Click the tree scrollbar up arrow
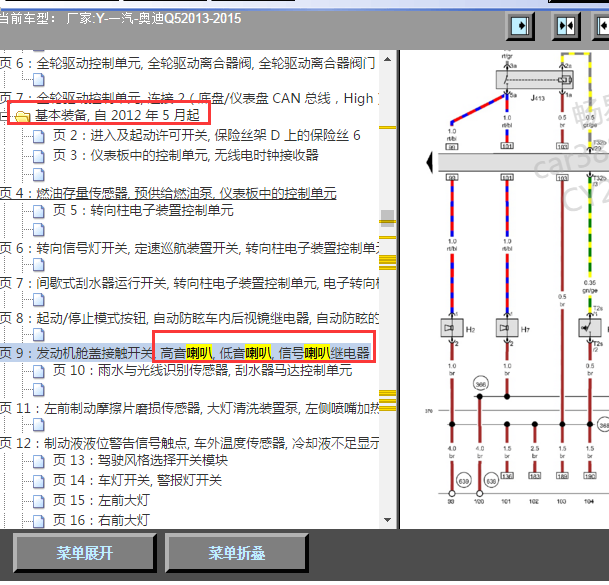 pyautogui.click(x=387, y=59)
